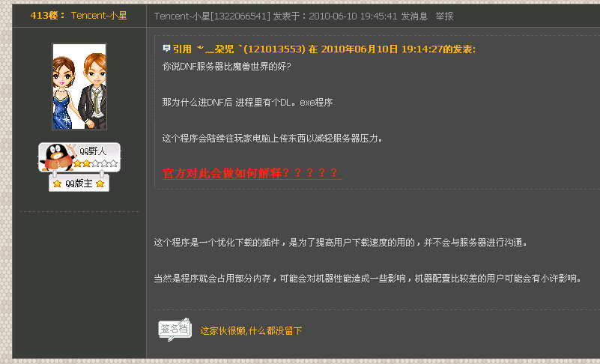
Task: Click the QQ版主 moderator badge
Action: [x=79, y=183]
